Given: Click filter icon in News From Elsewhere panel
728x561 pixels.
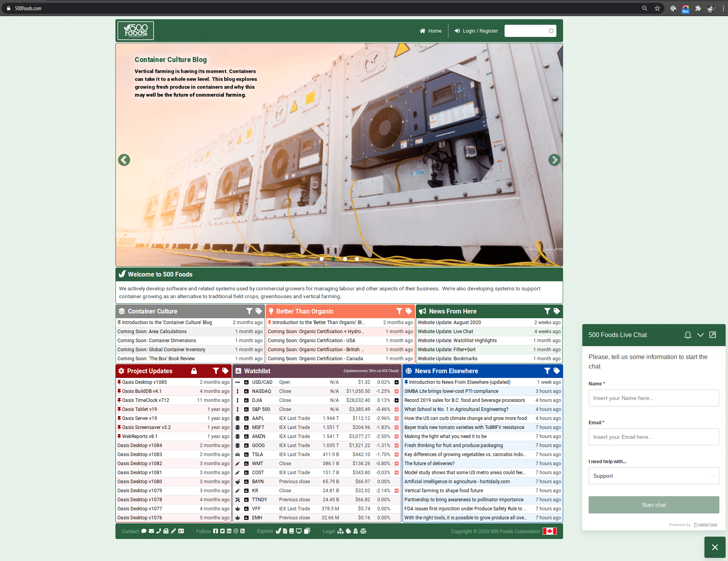Looking at the screenshot, I should point(547,371).
